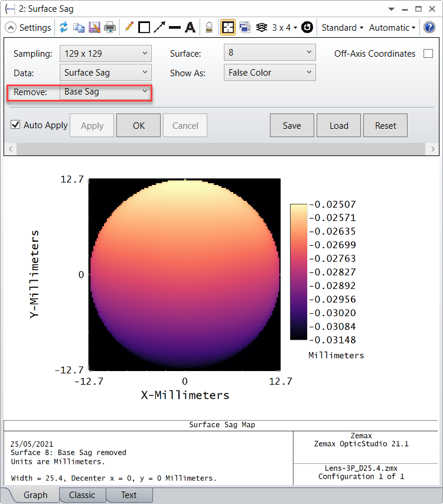Open the Help question mark icon
The image size is (443, 504).
429,27
